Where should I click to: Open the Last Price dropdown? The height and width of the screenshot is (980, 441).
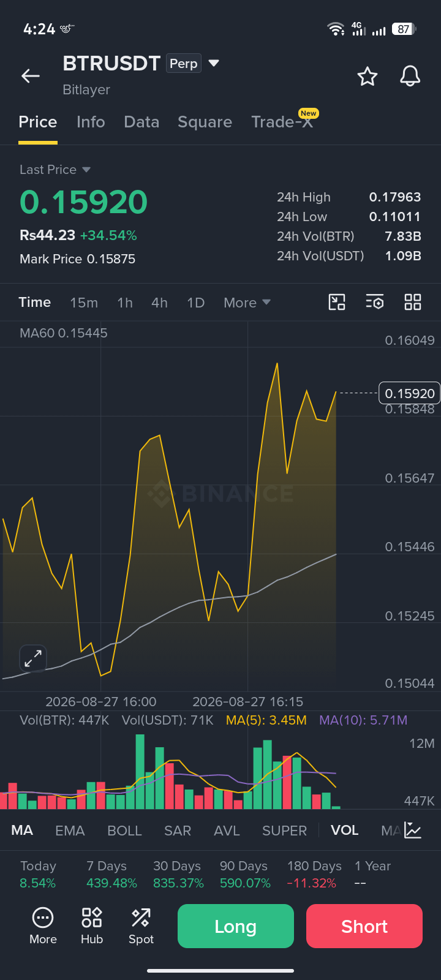(x=55, y=170)
